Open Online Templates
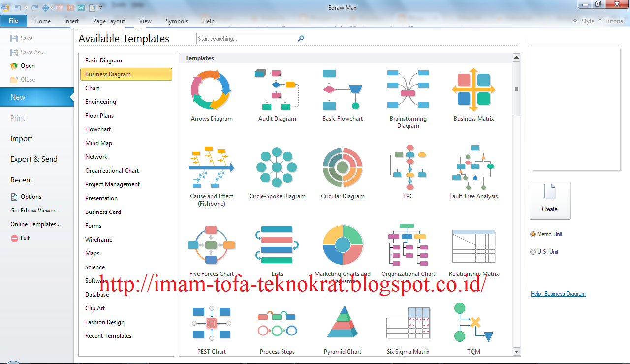The image size is (630, 364). coord(35,224)
